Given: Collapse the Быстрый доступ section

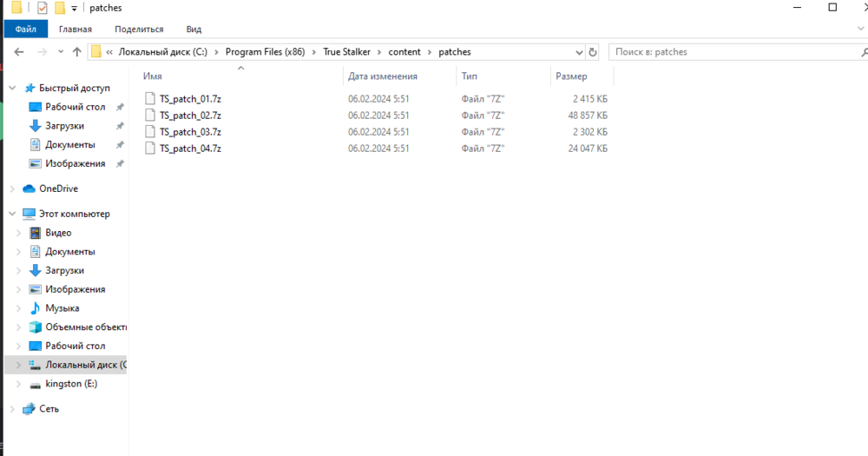Looking at the screenshot, I should [12, 88].
